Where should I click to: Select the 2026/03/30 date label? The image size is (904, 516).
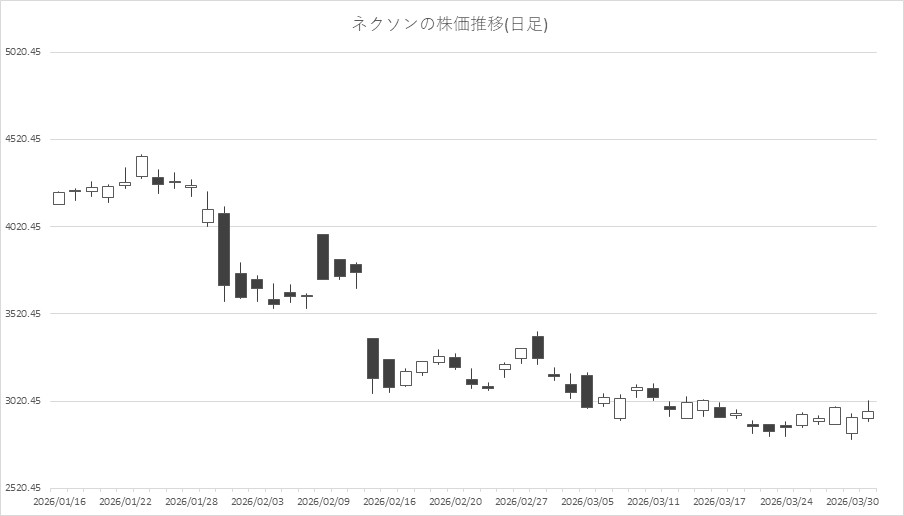pyautogui.click(x=852, y=501)
